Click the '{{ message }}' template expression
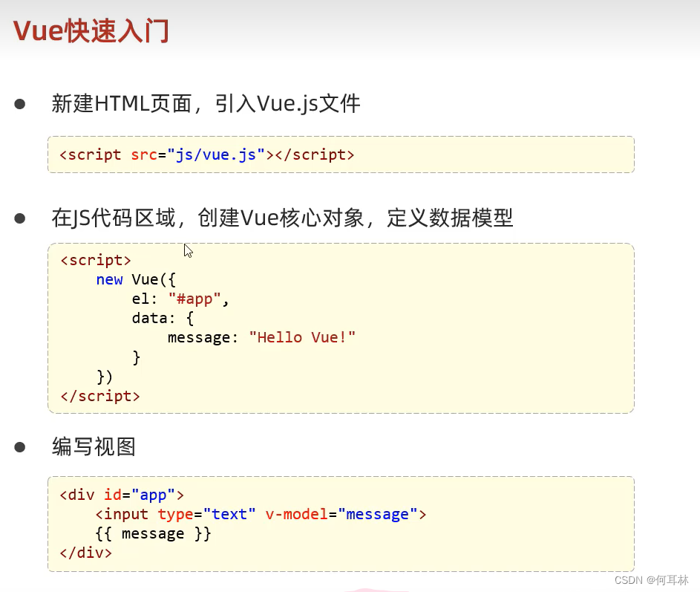Viewport: 700px width, 592px height. (x=154, y=533)
